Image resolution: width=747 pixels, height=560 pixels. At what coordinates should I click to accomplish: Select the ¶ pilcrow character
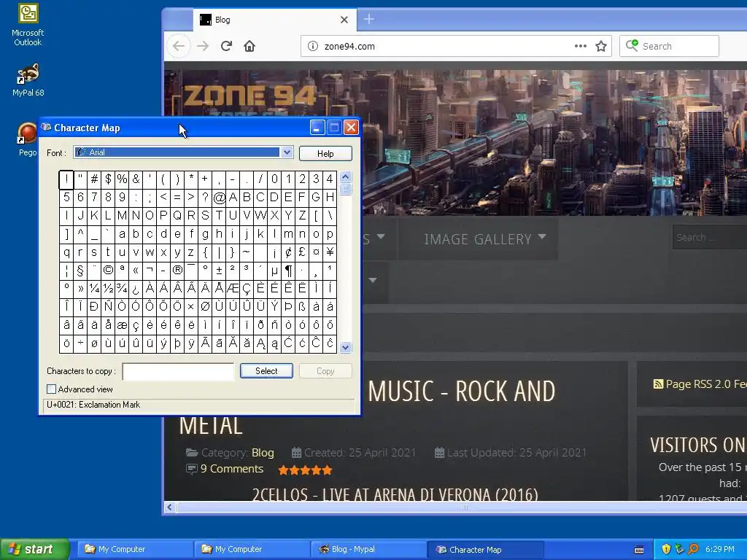[x=288, y=271]
